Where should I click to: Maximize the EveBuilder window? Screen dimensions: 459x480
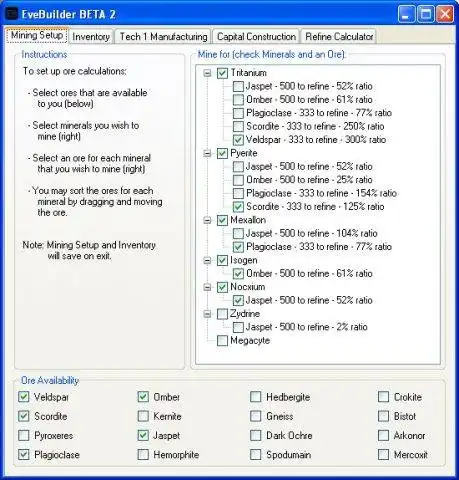[426, 14]
